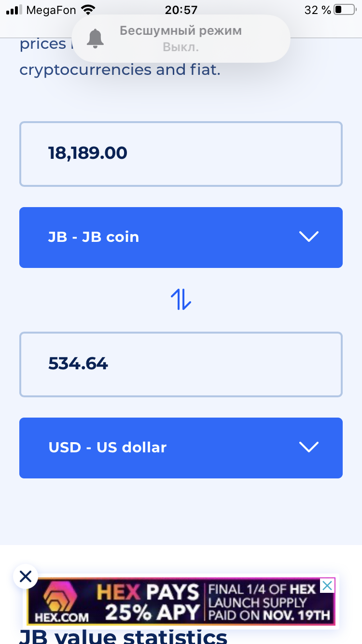
Task: Tap the bell icon in notification banner
Action: pyautogui.click(x=95, y=39)
